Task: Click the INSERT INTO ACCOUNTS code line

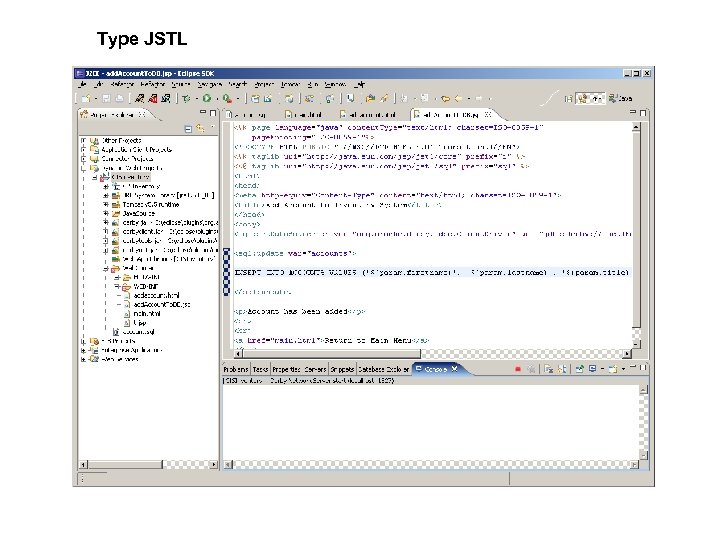Action: click(x=431, y=273)
